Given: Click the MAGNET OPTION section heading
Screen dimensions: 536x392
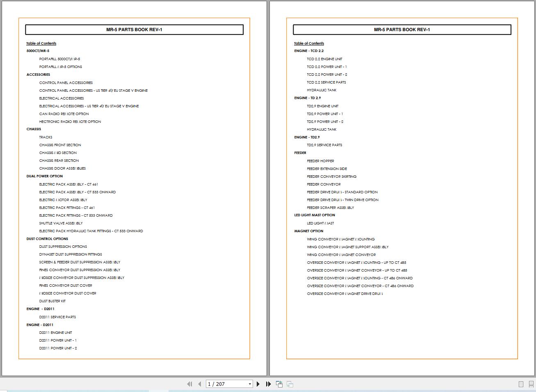Looking at the screenshot, I should pos(309,231).
